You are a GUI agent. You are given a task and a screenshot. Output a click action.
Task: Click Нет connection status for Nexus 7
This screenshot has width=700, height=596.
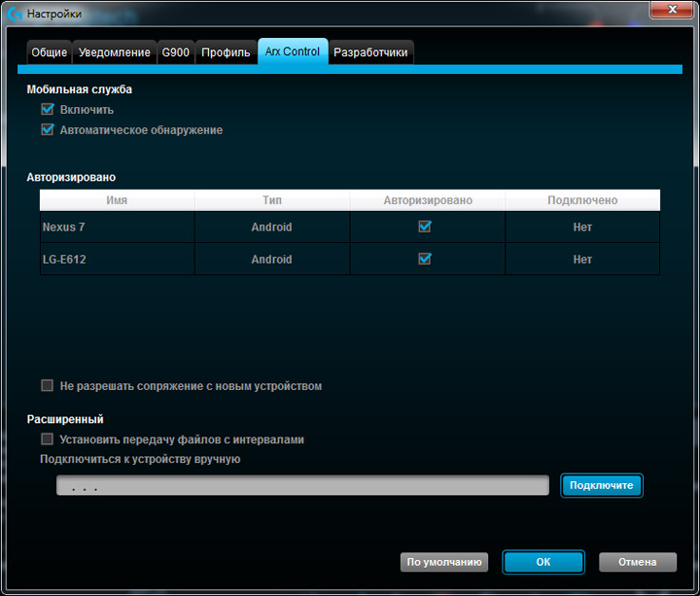click(582, 228)
